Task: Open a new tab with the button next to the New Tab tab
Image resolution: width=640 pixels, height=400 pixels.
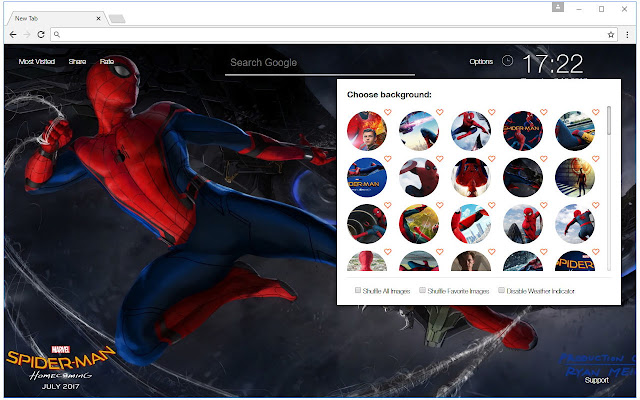Action: tap(117, 19)
